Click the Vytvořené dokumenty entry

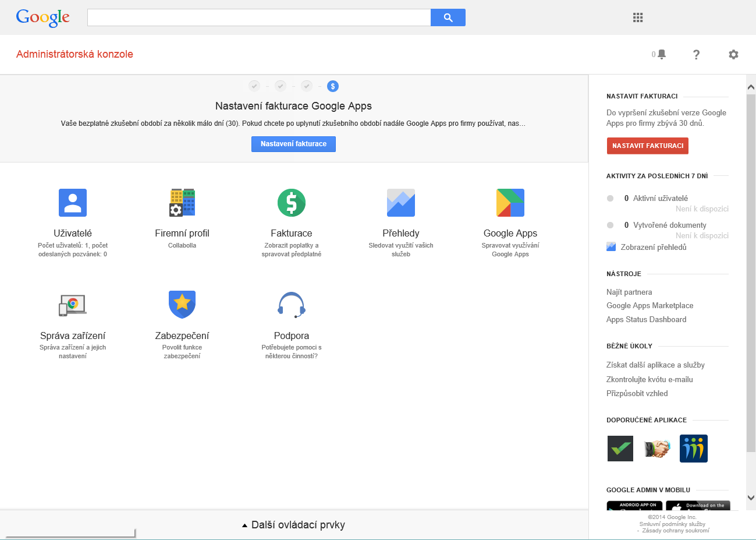point(669,225)
